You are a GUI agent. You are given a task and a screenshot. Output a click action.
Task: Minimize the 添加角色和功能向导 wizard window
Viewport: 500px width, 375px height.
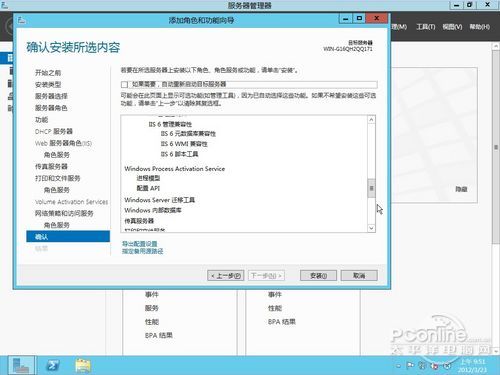[346, 19]
